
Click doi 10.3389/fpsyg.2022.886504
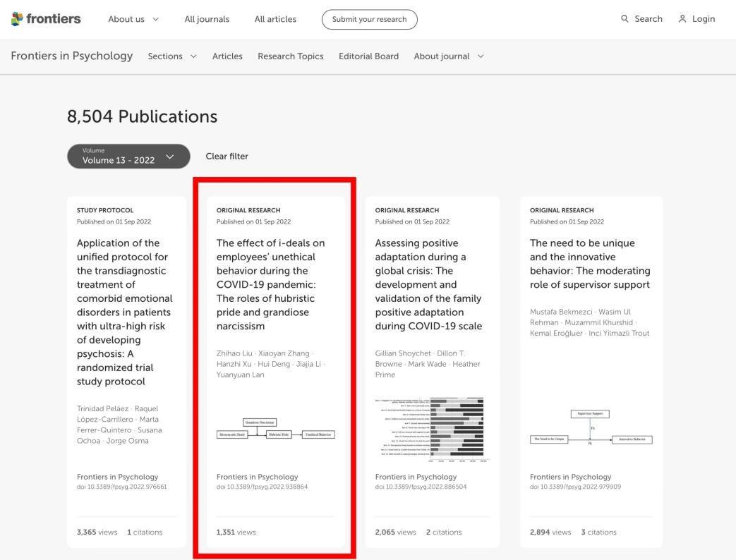pos(421,487)
